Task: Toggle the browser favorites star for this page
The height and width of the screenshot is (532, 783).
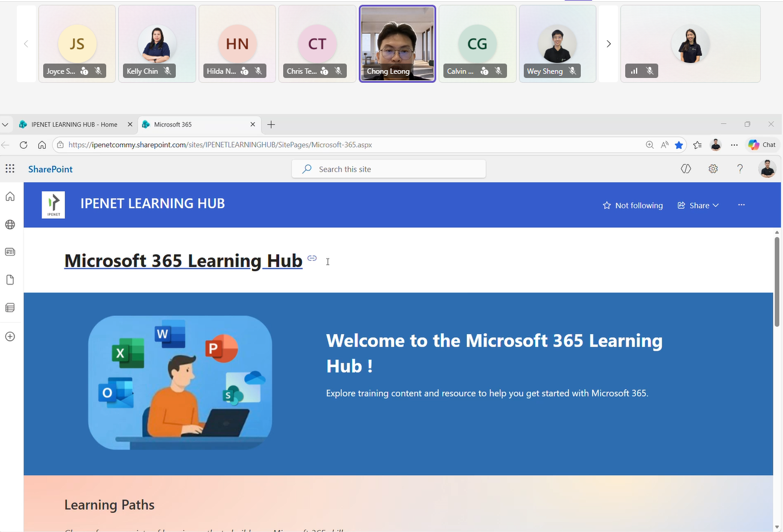Action: pos(679,145)
